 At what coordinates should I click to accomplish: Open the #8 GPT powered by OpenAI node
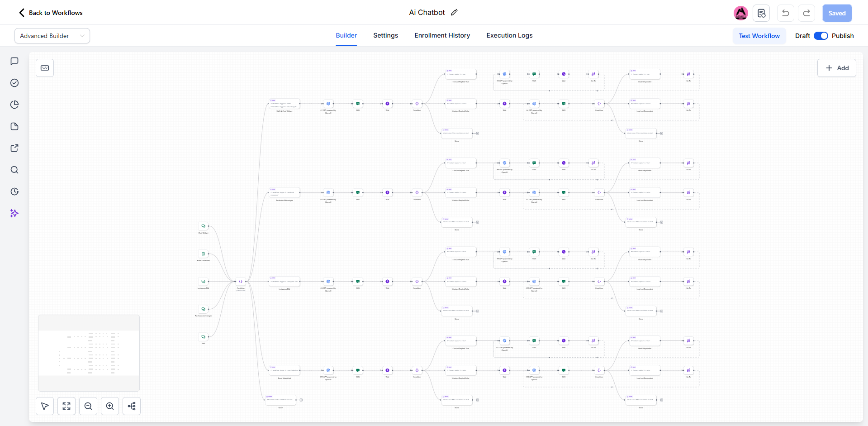[328, 281]
